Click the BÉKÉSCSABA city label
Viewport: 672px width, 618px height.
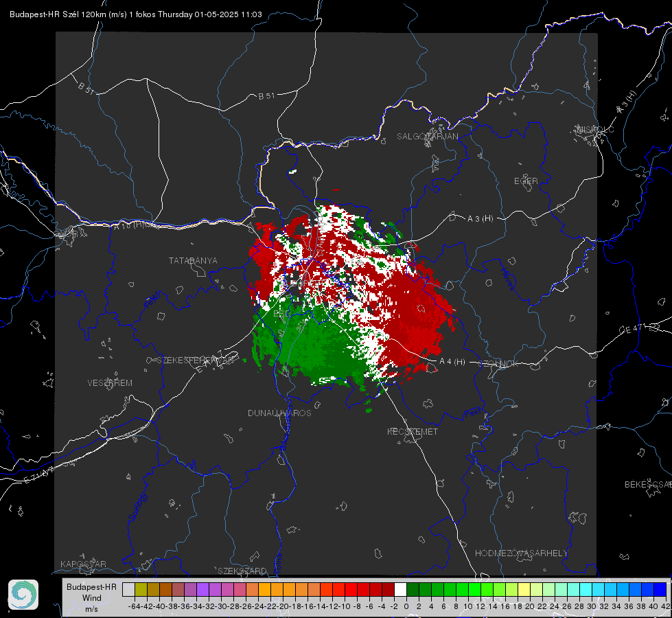pyautogui.click(x=648, y=484)
